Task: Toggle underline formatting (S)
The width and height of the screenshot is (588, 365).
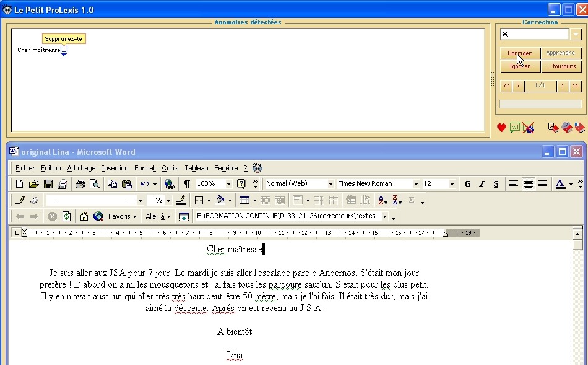Action: 496,183
